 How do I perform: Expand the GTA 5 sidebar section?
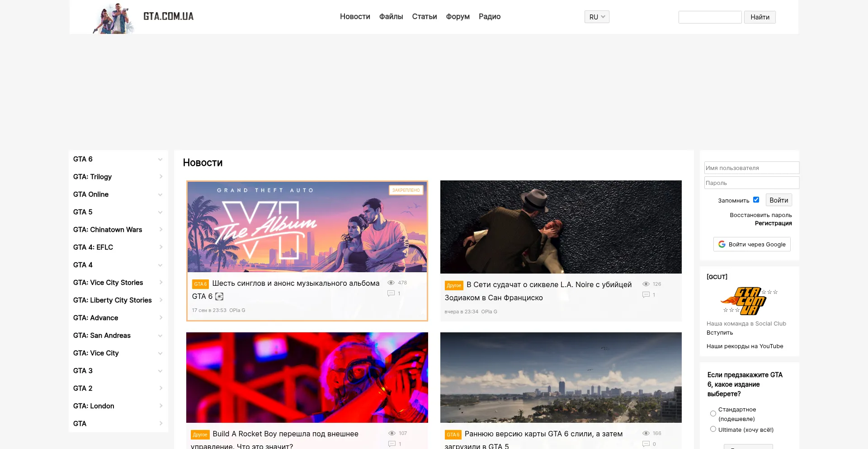[160, 212]
